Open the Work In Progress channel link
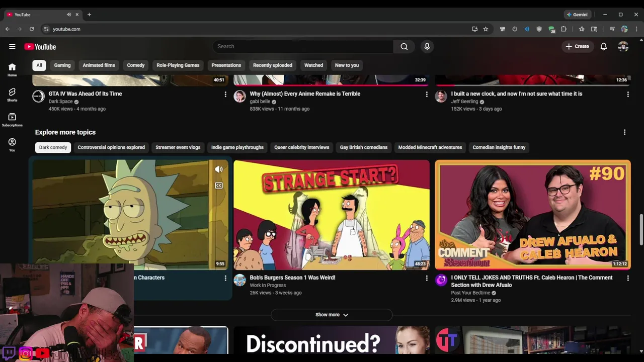This screenshot has height=362, width=644. [x=268, y=286]
